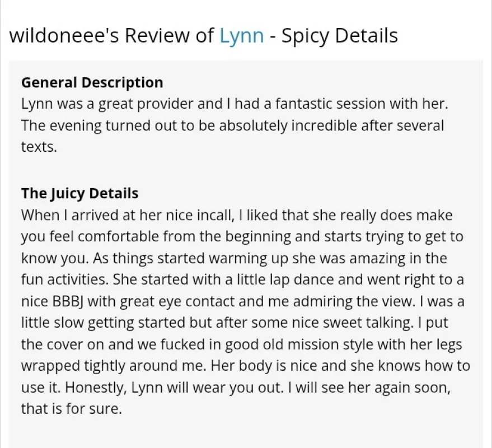
Task: Click 'The Juicy Details' heading
Action: (79, 193)
